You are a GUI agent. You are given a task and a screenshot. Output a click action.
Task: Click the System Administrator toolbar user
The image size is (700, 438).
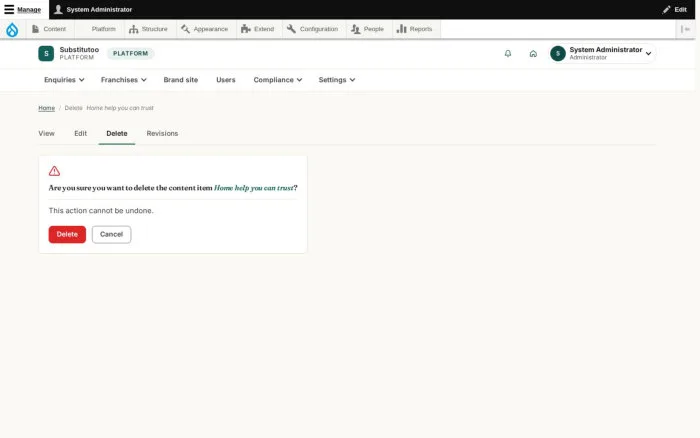[x=93, y=9]
